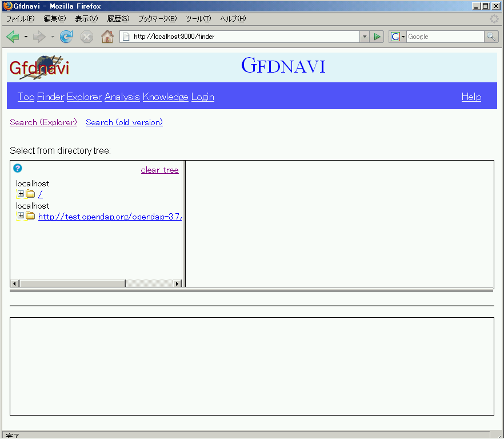
Task: Click the Gfdnavi logo image
Action: click(39, 67)
